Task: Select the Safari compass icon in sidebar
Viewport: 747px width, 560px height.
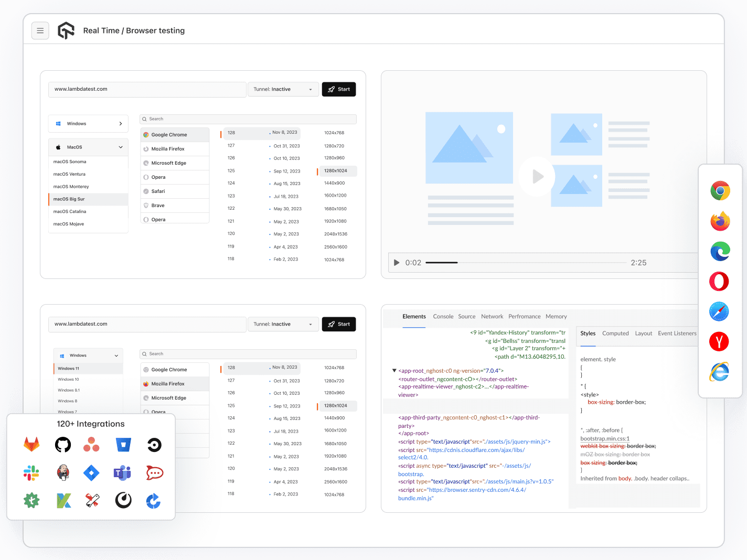Action: point(719,311)
